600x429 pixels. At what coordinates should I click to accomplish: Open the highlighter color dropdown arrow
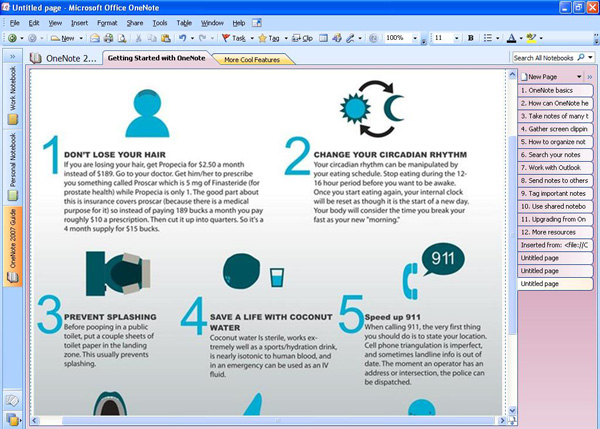(541, 38)
